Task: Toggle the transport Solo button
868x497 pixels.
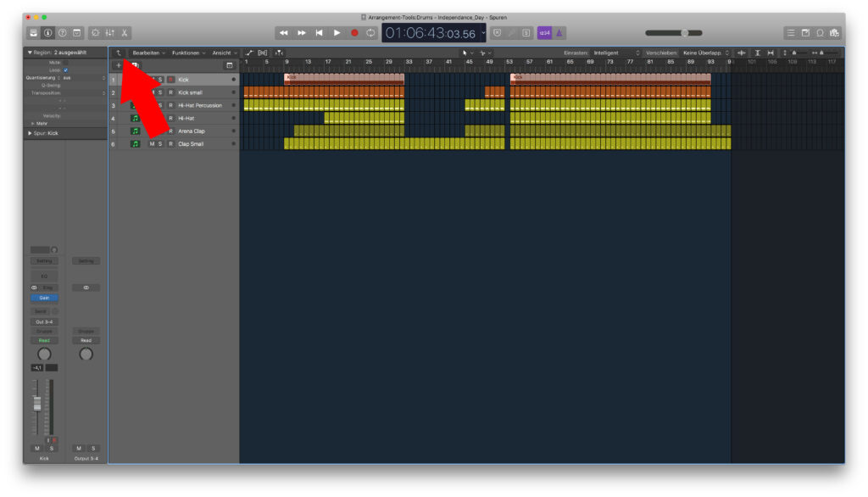Action: [x=526, y=33]
